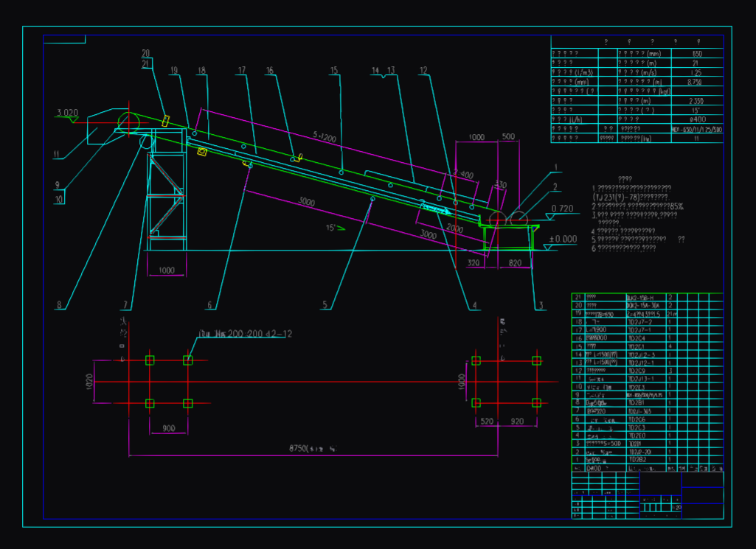
Task: Click the 330 dimension near the tail pulley
Action: pyautogui.click(x=501, y=184)
